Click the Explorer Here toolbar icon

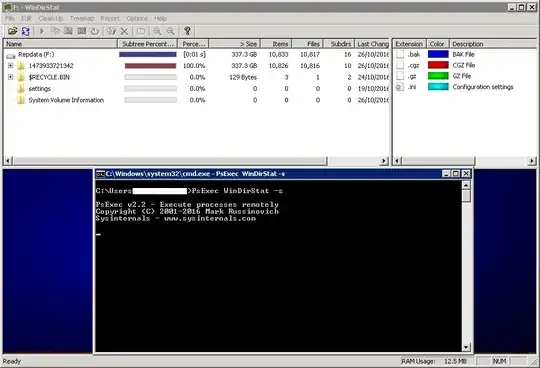68,31
